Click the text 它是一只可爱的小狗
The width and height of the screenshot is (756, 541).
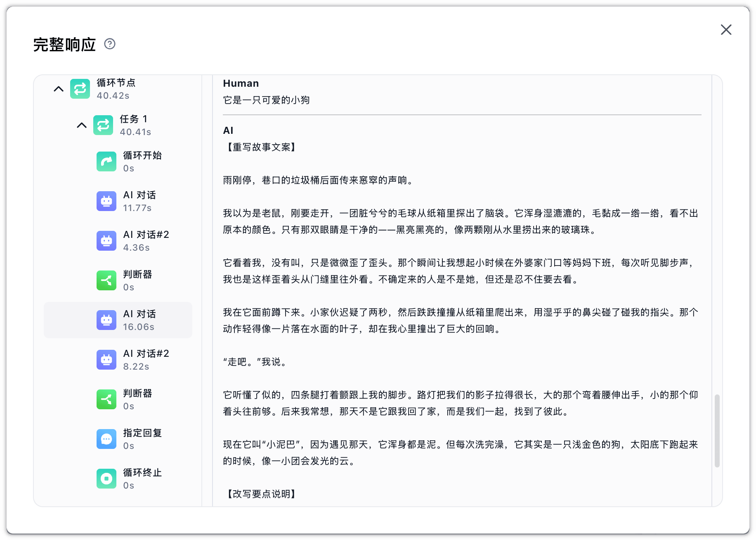266,100
